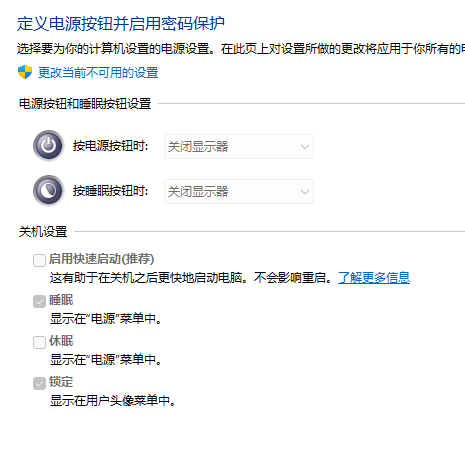
Task: Click chevron arrow of sleep button dropdown
Action: point(305,192)
